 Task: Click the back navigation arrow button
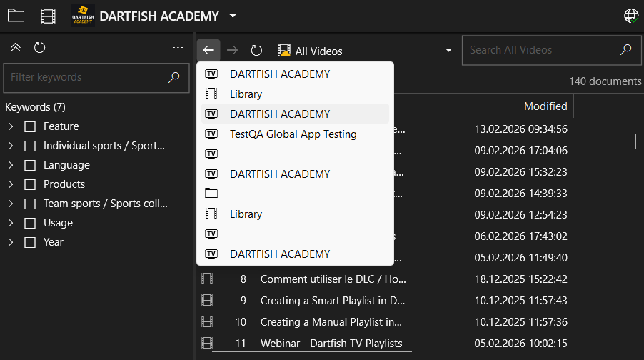(x=208, y=50)
